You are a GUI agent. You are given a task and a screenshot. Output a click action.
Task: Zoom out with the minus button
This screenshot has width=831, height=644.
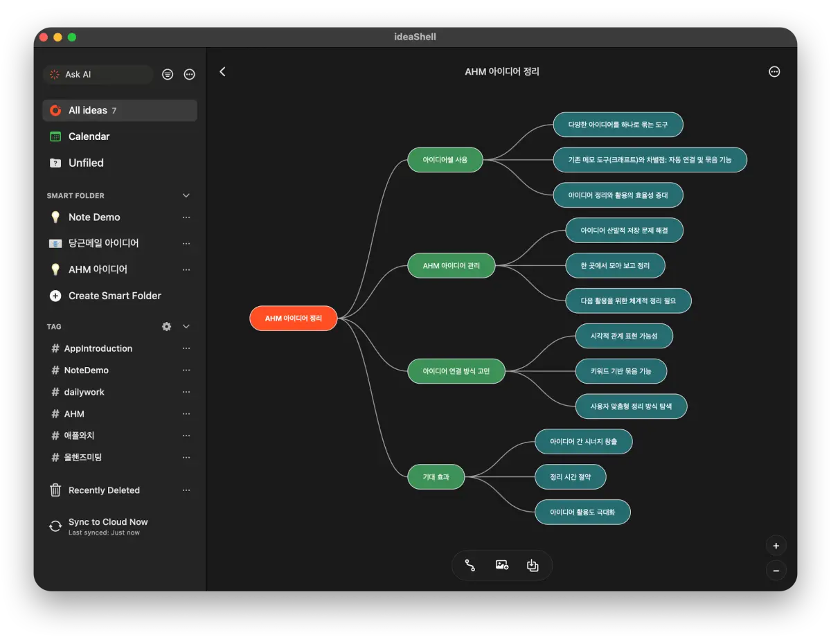[776, 571]
